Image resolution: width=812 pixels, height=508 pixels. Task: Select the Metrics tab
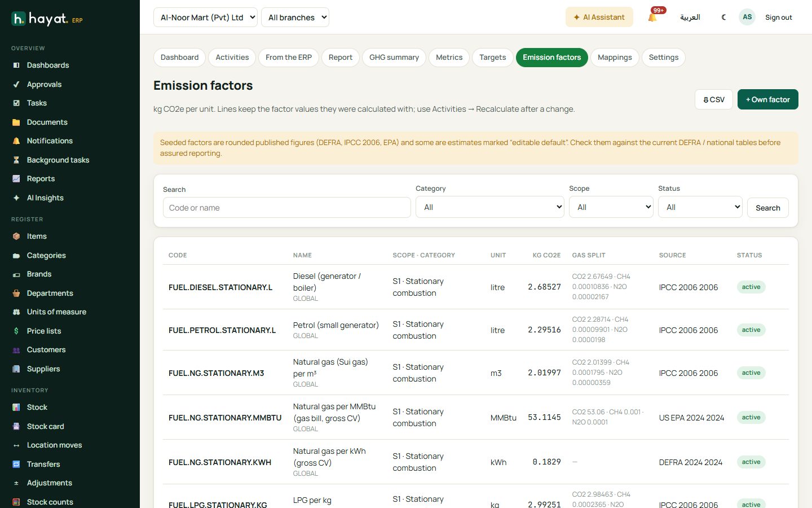coord(449,58)
